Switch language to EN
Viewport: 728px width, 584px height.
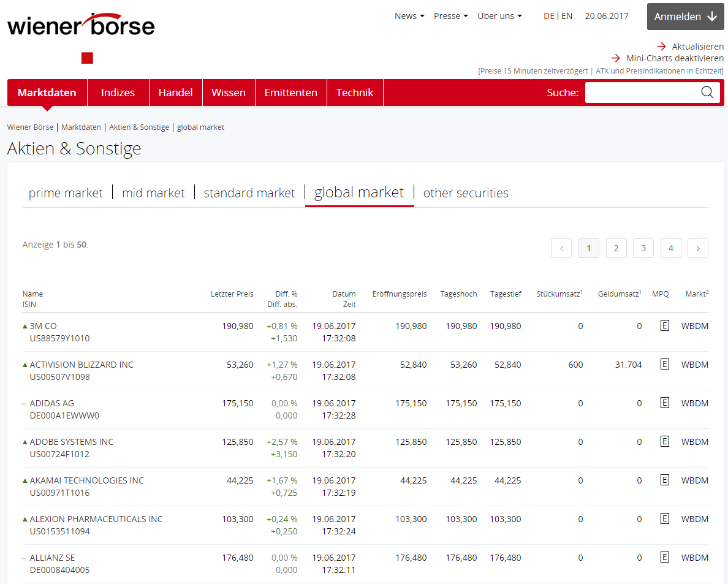[567, 16]
